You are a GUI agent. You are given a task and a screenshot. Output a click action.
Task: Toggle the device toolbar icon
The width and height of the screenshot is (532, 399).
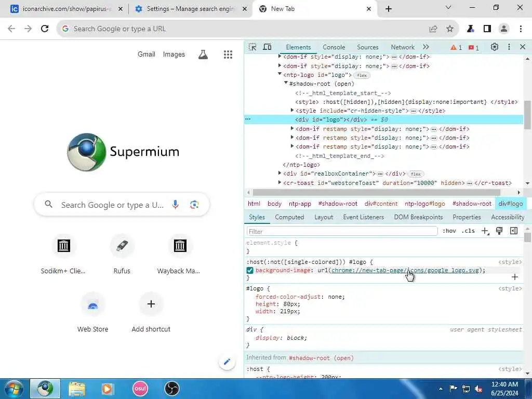coord(268,47)
